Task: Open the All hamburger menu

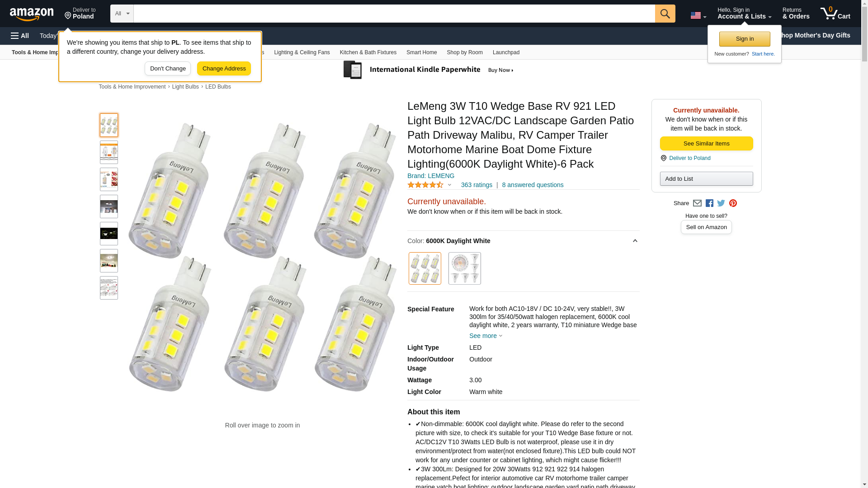Action: pyautogui.click(x=20, y=36)
